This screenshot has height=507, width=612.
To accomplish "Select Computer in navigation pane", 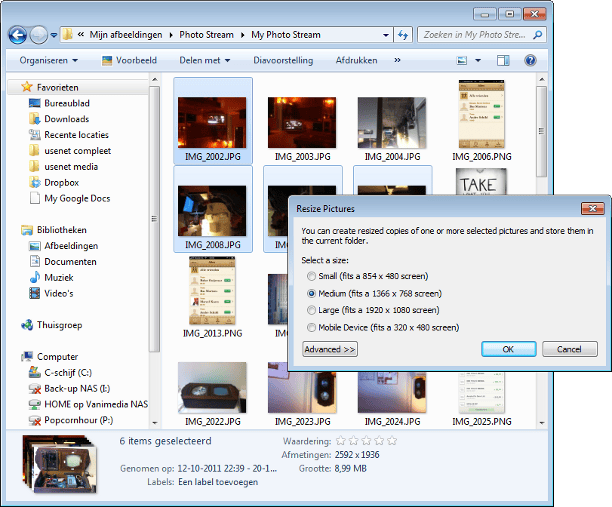I will click(50, 357).
